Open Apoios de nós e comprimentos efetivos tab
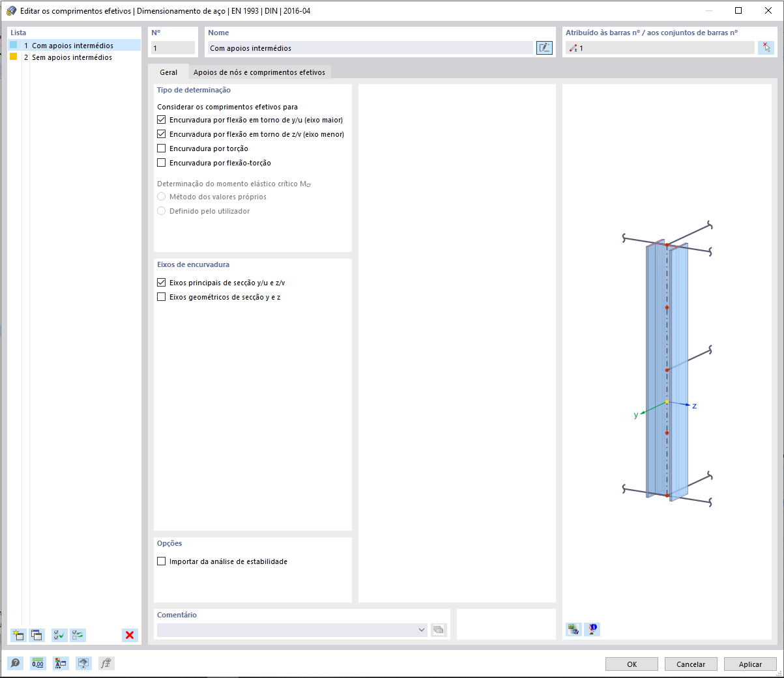This screenshot has height=678, width=784. tap(259, 72)
